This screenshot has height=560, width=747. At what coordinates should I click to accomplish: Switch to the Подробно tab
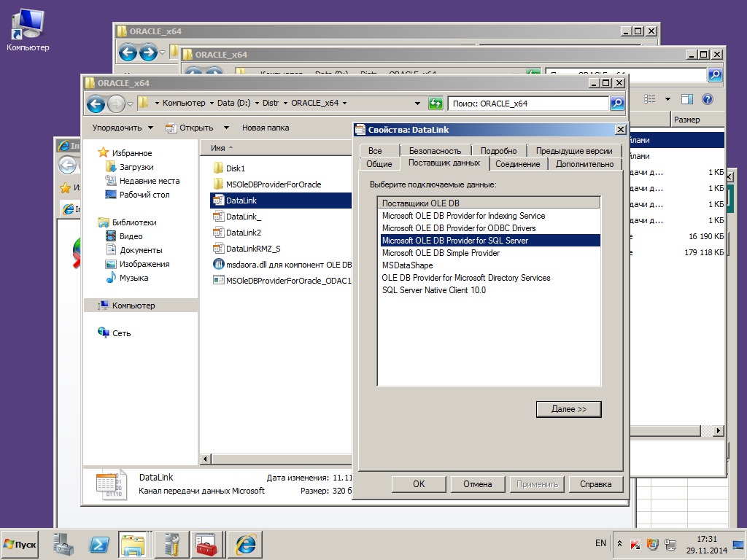click(x=498, y=150)
